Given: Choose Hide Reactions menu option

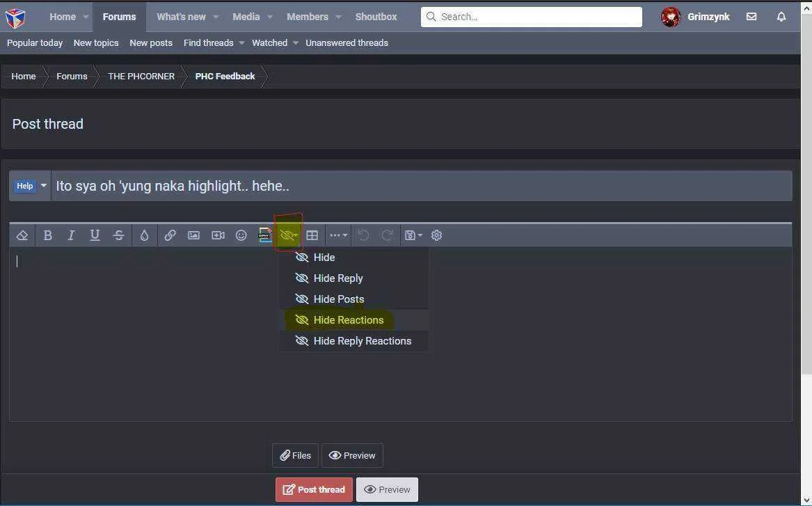Looking at the screenshot, I should (353, 320).
